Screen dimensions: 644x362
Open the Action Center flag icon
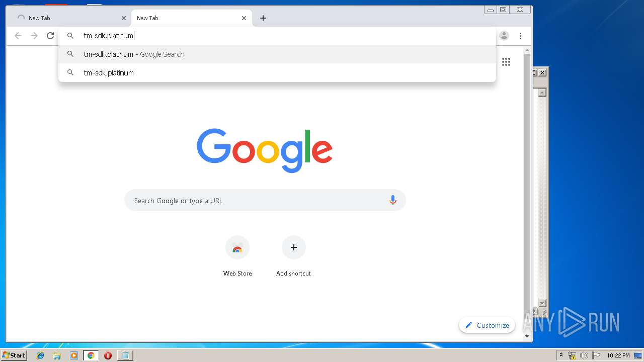[596, 355]
